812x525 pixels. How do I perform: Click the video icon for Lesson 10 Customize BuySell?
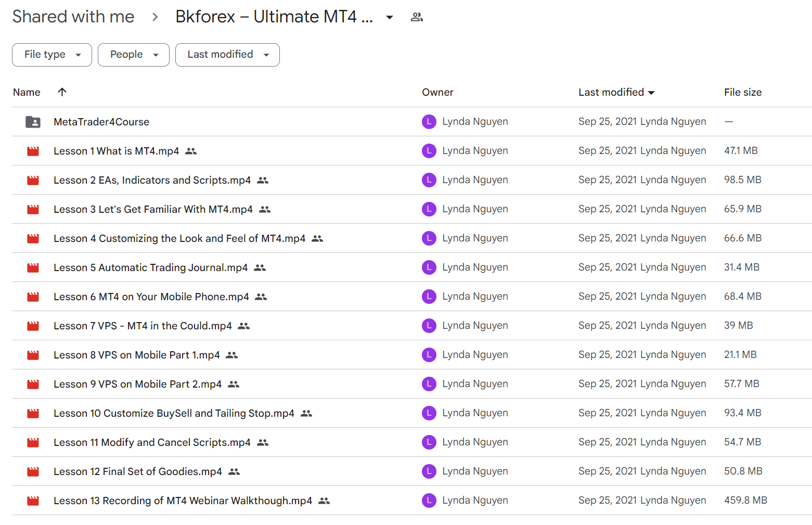33,414
